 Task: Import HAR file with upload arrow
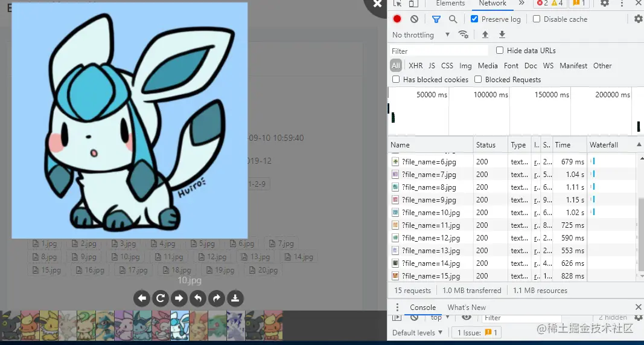(x=485, y=34)
